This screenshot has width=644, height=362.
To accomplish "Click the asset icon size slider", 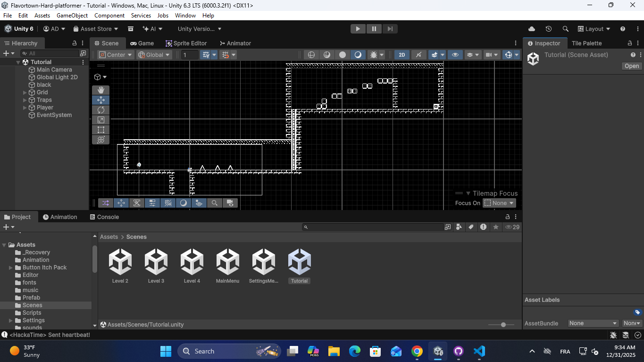I will (x=503, y=325).
